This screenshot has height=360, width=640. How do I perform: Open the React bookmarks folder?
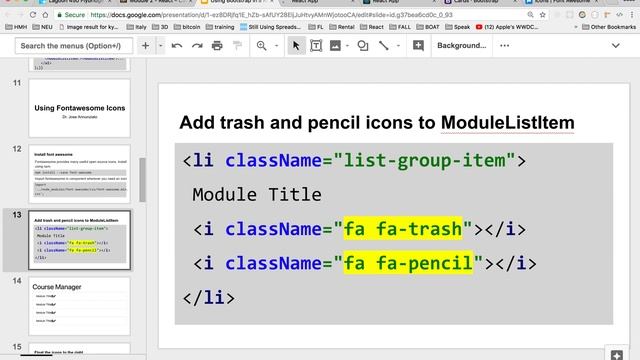point(372,27)
